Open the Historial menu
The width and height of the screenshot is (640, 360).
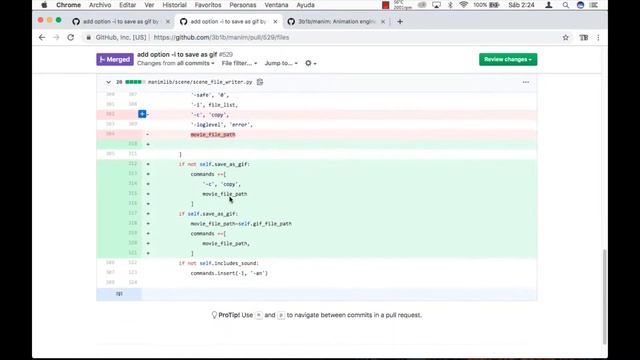point(174,5)
